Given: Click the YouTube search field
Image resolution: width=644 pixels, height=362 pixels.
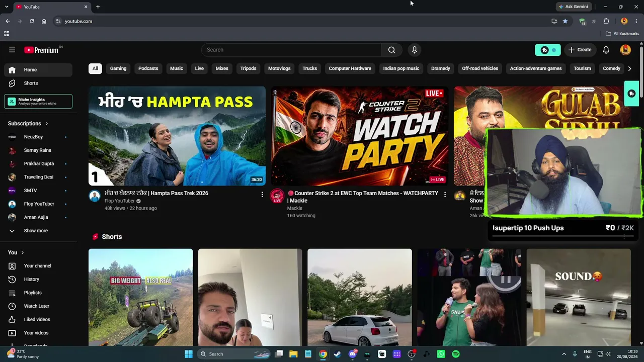Looking at the screenshot, I should tap(291, 50).
